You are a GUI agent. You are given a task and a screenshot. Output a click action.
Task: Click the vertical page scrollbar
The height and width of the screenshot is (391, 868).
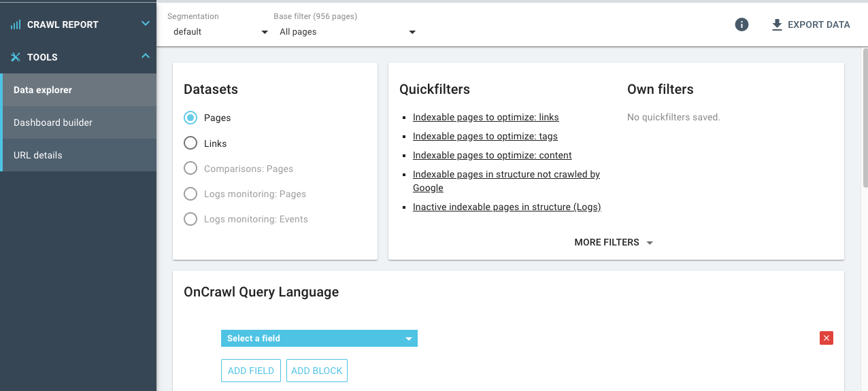point(865,117)
